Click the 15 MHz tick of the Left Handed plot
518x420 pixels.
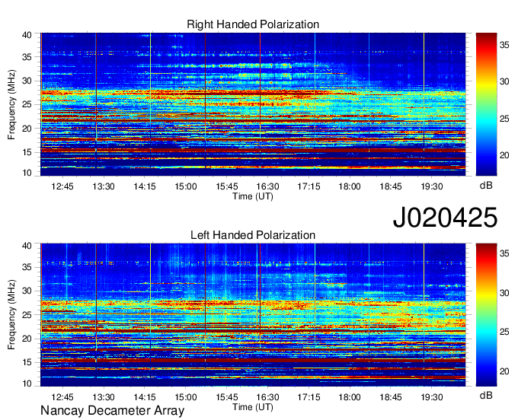tap(27, 363)
